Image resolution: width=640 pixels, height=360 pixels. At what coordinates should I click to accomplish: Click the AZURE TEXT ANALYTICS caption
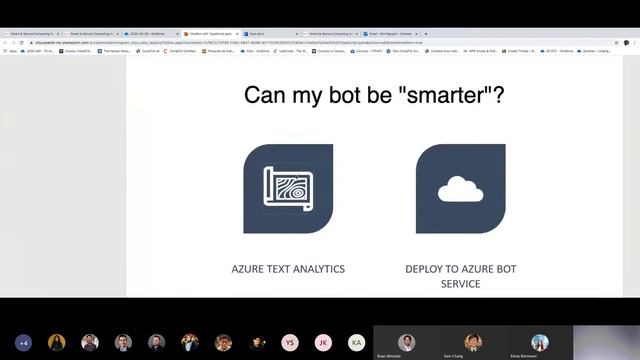pyautogui.click(x=288, y=269)
